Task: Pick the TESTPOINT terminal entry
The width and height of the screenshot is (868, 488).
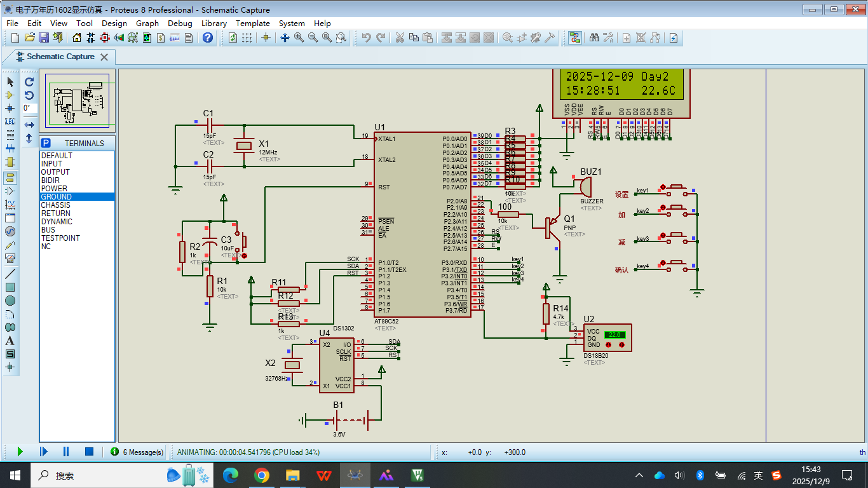Action: coord(60,238)
